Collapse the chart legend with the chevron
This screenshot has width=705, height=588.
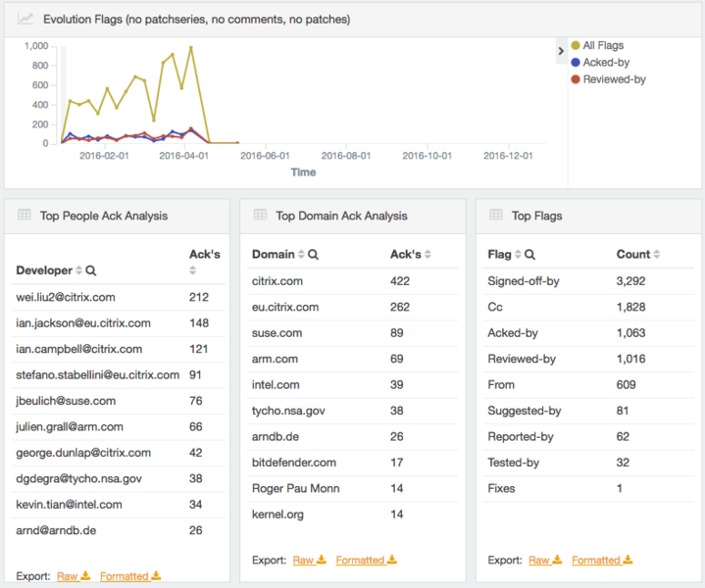(561, 50)
